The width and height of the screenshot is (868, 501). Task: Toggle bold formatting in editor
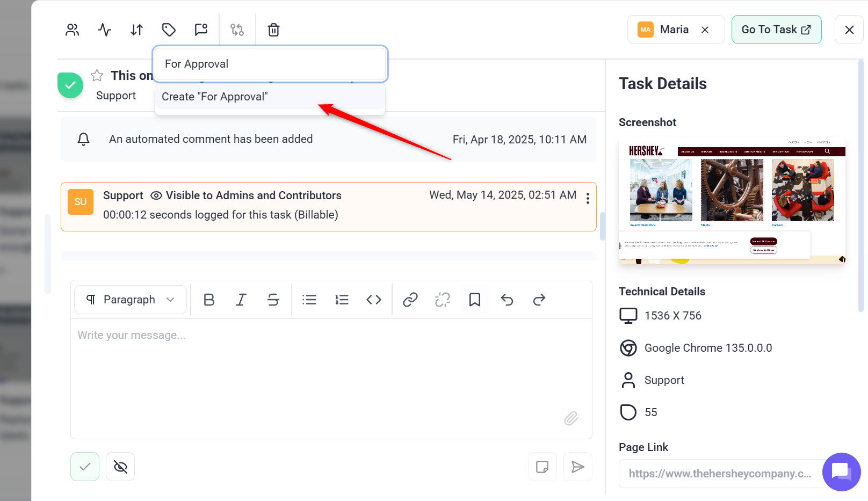click(209, 300)
